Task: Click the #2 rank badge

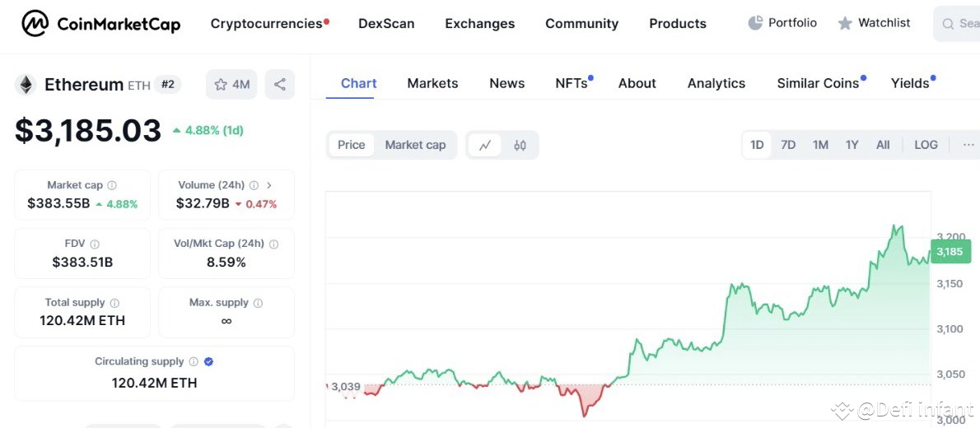Action: tap(167, 84)
